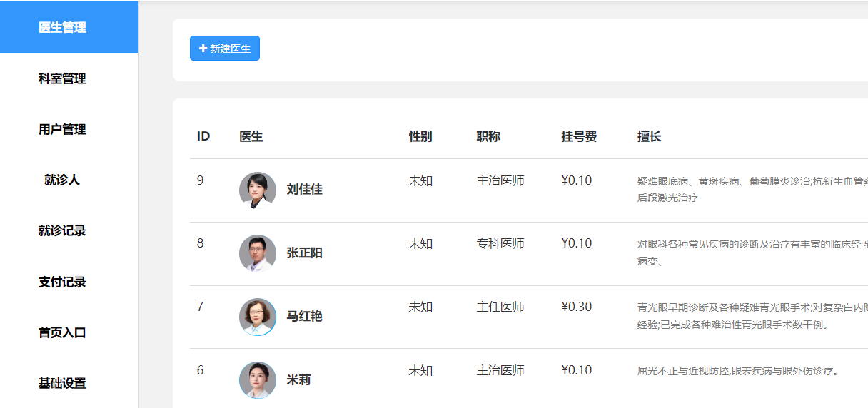The image size is (868, 408).
Task: Click ¥0.10 fee in 张正阳's row
Action: (x=577, y=243)
